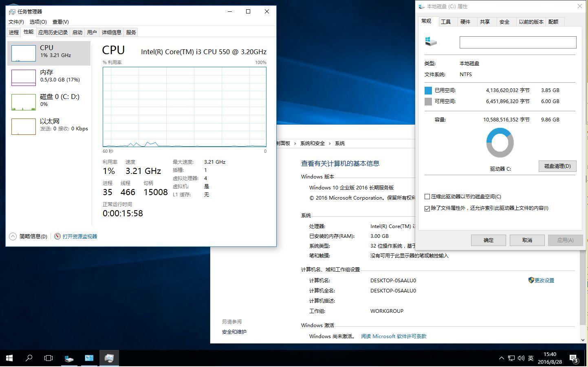The image size is (588, 367).
Task: Click the 3.21 GHz speed value
Action: [143, 171]
